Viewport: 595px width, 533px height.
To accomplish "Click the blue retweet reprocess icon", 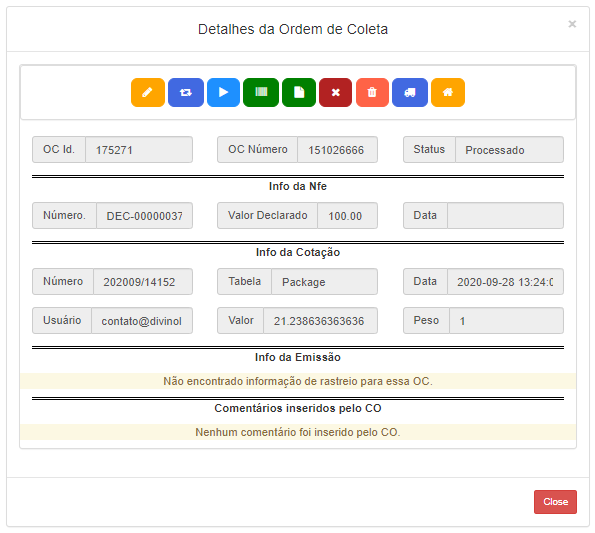I will pos(186,93).
